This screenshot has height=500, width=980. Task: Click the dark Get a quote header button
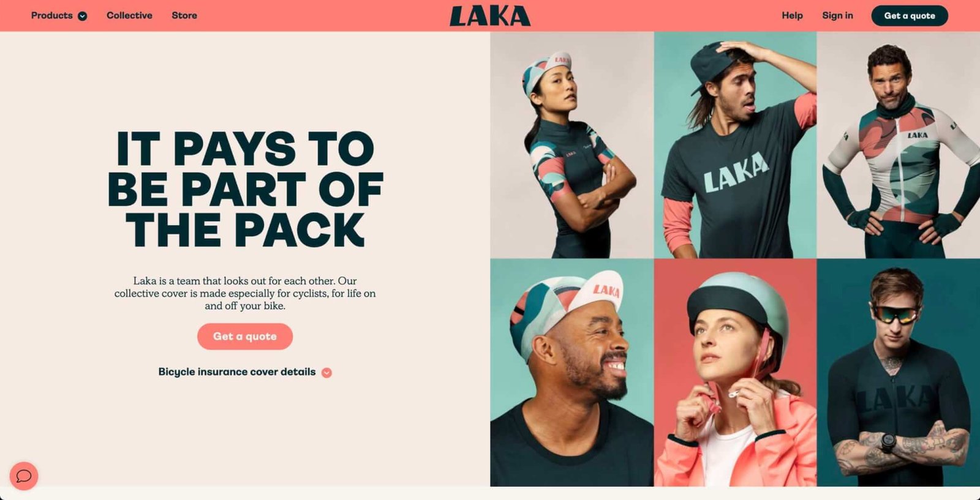(910, 16)
